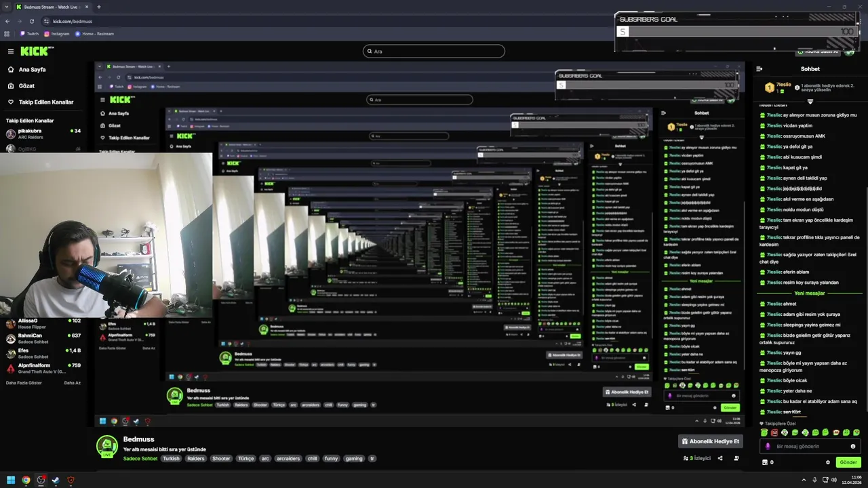Open a new browser tab with plus
This screenshot has height=488, width=868.
pyautogui.click(x=99, y=7)
